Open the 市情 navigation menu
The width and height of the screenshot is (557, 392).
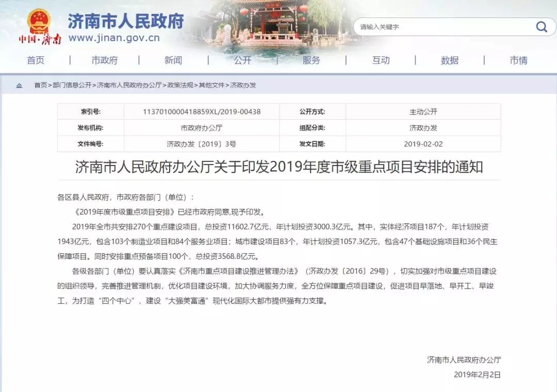click(519, 60)
